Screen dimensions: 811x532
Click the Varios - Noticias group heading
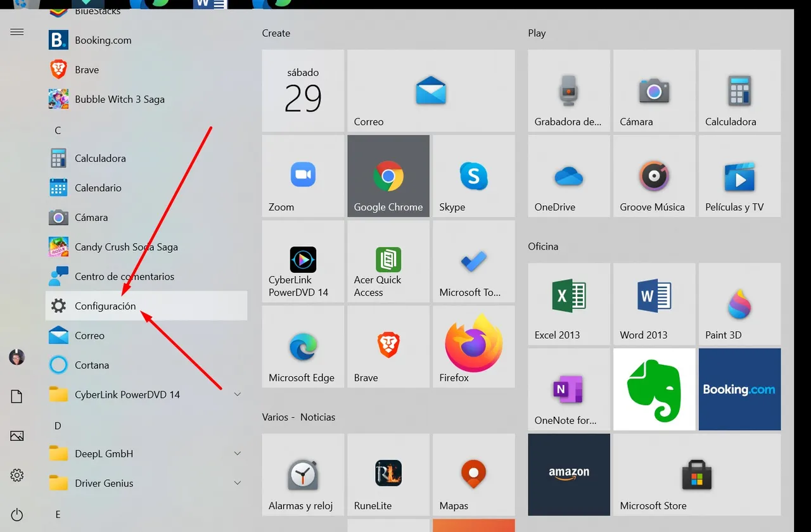point(298,417)
